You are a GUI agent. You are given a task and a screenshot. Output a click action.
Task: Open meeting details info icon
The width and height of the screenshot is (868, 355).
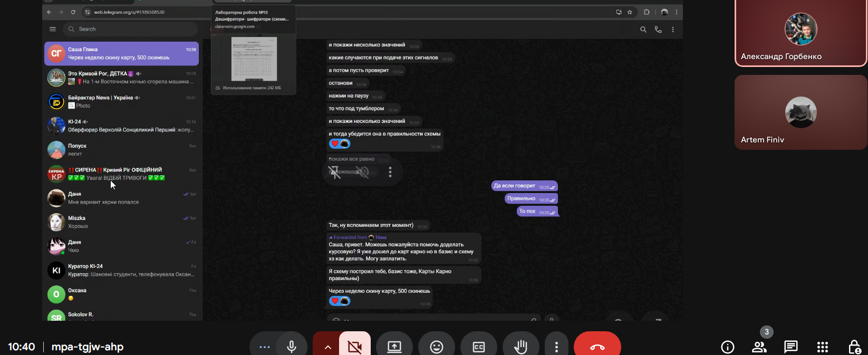728,347
